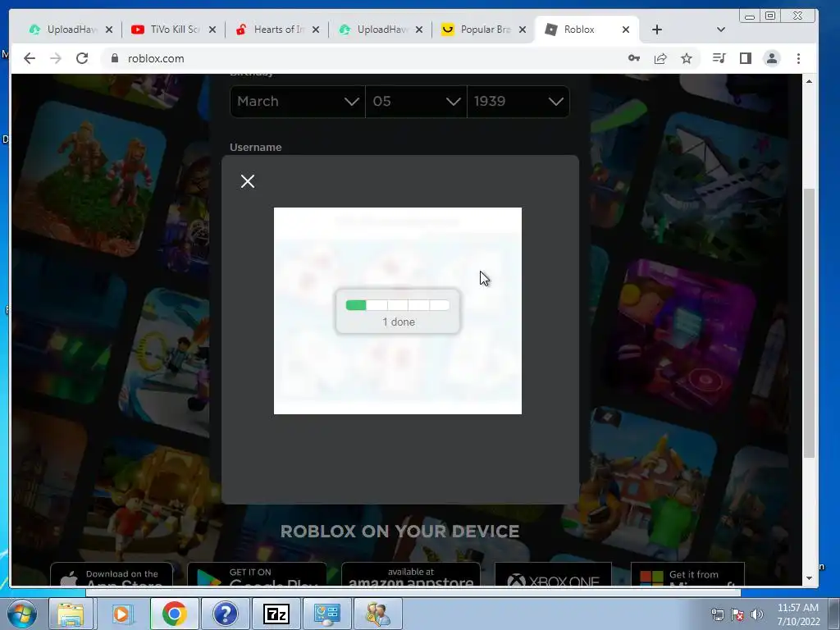Reload the Roblox page
840x630 pixels.
point(82,58)
